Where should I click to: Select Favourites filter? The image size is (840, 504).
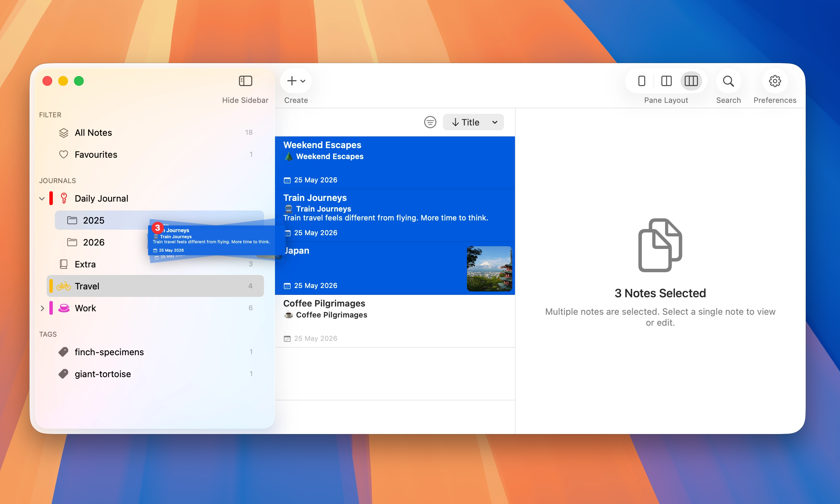(x=155, y=155)
